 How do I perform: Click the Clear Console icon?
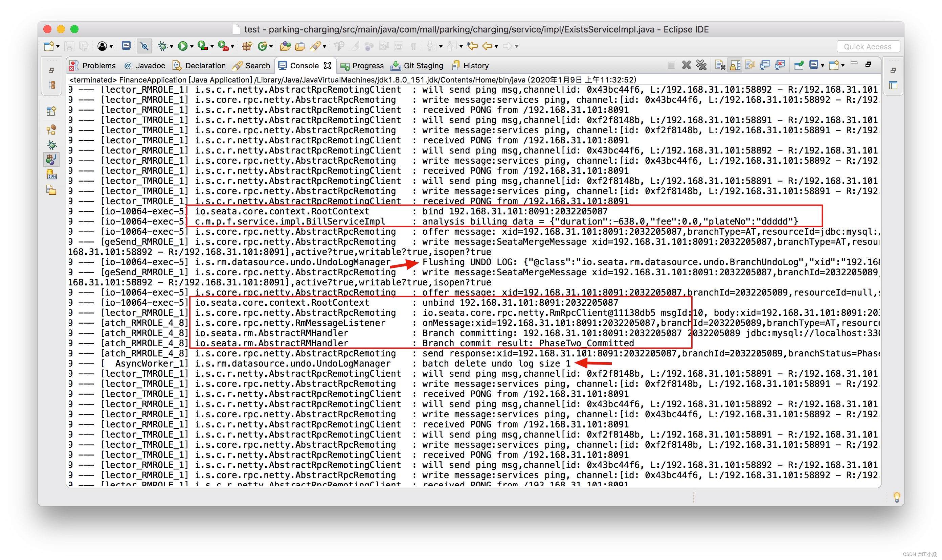point(720,66)
